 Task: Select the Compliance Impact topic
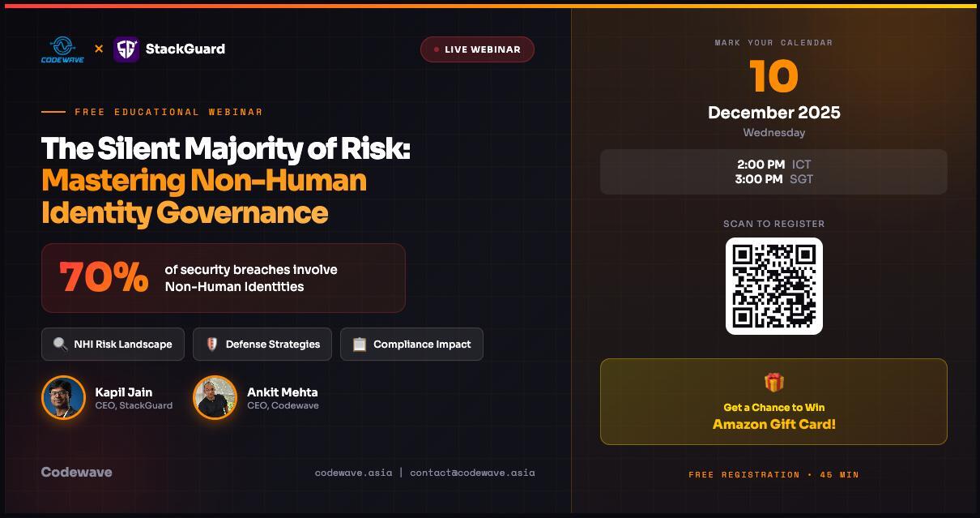point(411,344)
